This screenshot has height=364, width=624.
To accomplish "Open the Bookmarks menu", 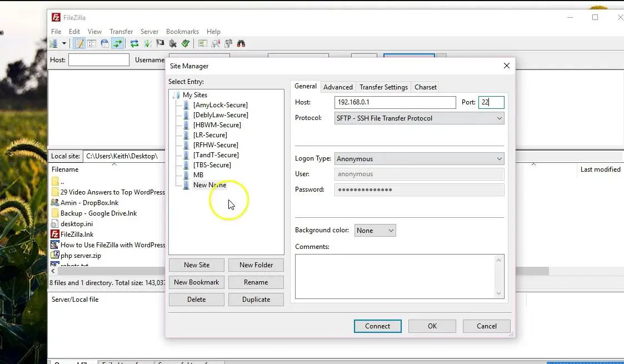I will coord(182,32).
